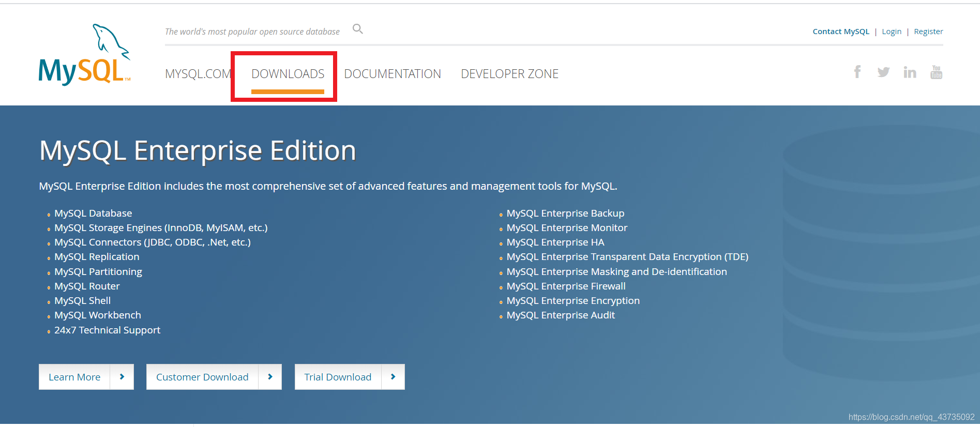Click the Contact MySQL link
The image size is (980, 427).
click(841, 32)
